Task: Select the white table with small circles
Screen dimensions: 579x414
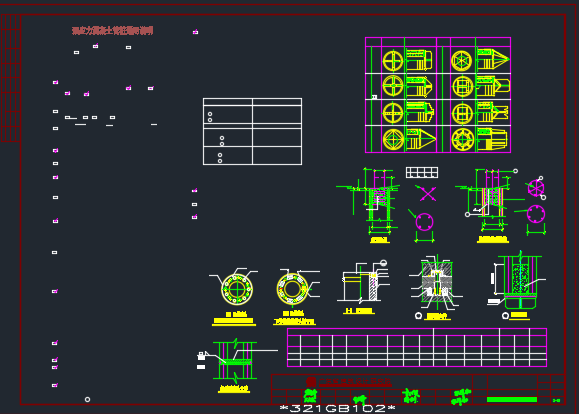Action: [252, 131]
